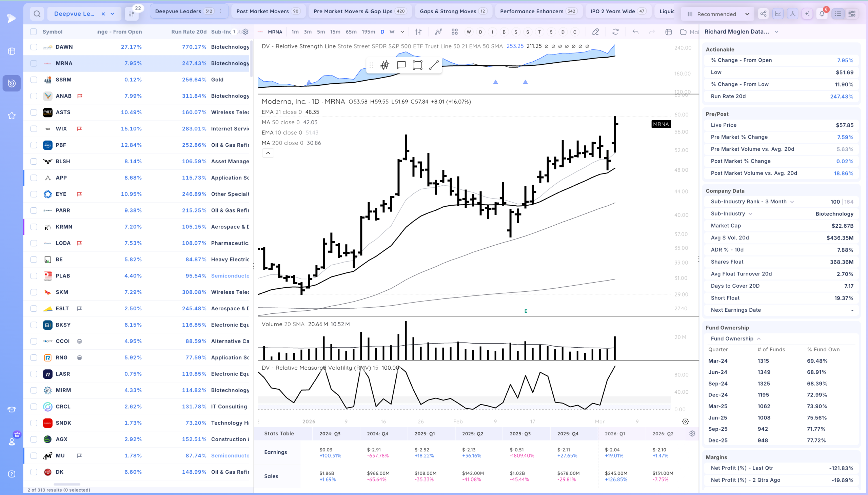This screenshot has width=868, height=495.
Task: Choose the rectangle drawing tool
Action: pos(417,65)
